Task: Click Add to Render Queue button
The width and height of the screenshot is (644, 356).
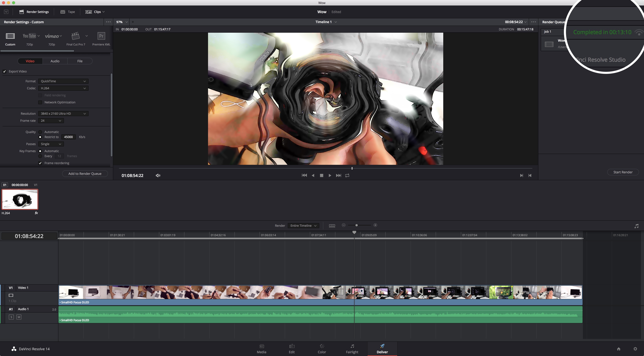Action: 85,173
